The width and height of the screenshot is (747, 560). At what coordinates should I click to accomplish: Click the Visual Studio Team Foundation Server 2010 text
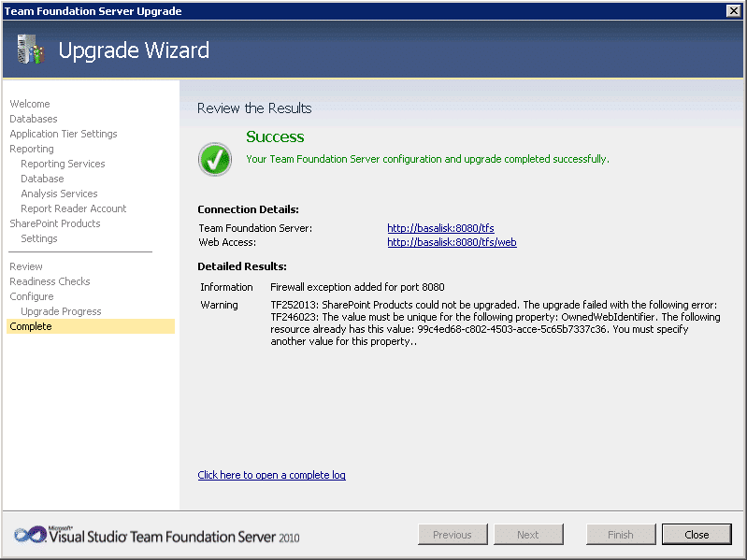(174, 537)
